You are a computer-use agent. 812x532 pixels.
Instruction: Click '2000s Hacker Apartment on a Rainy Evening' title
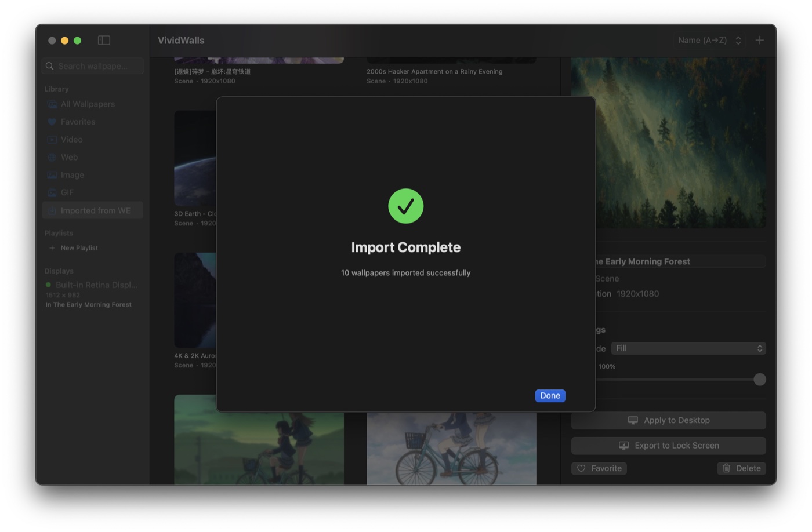[x=434, y=72]
